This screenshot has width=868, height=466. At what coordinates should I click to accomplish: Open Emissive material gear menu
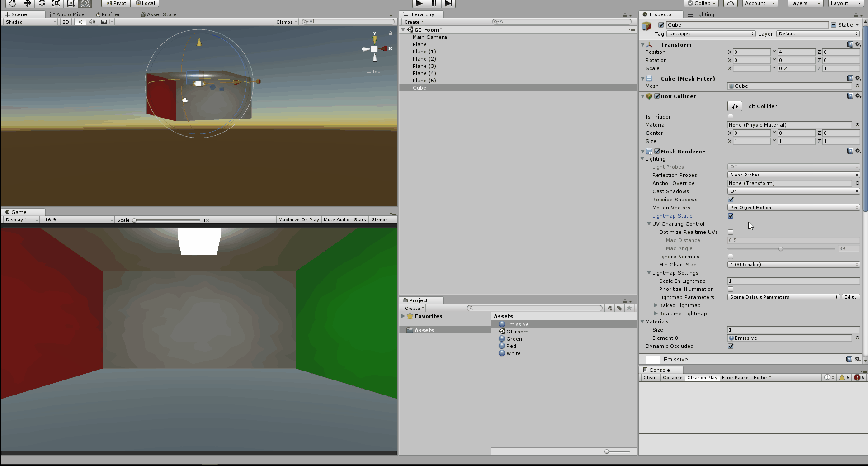pos(858,359)
